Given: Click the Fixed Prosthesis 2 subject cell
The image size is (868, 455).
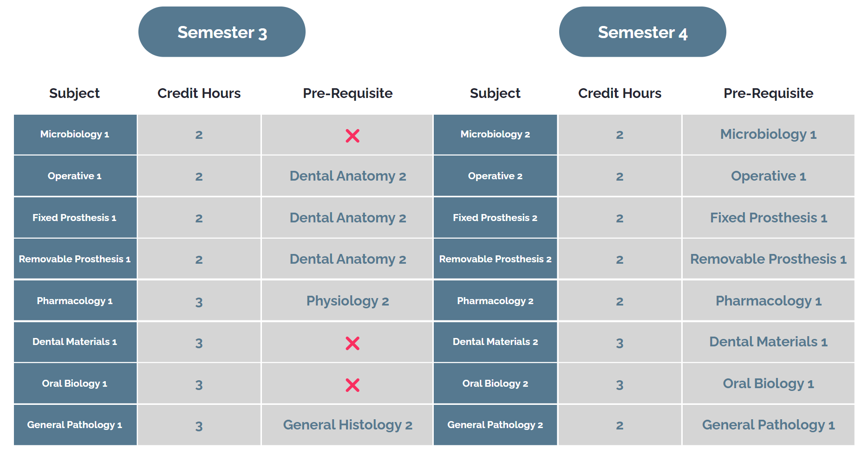Looking at the screenshot, I should [x=495, y=218].
